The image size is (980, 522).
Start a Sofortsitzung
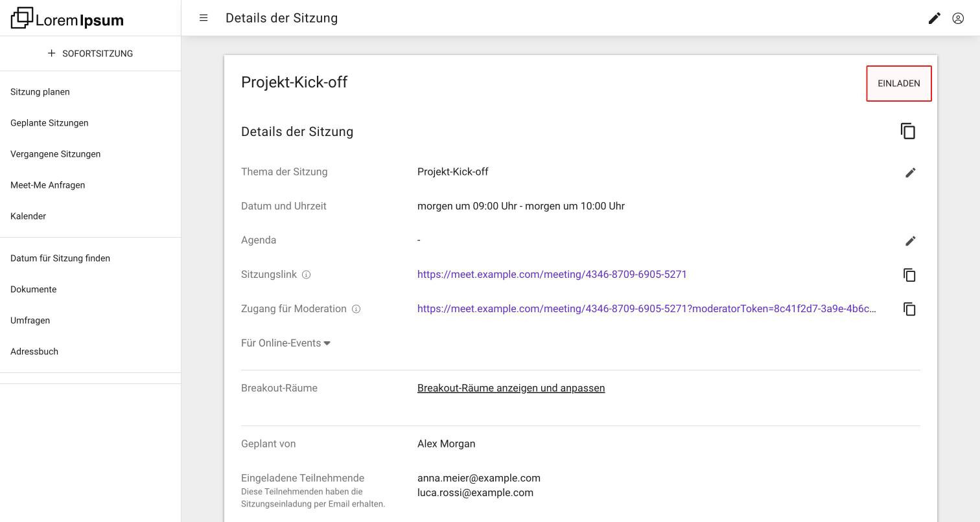(x=90, y=53)
